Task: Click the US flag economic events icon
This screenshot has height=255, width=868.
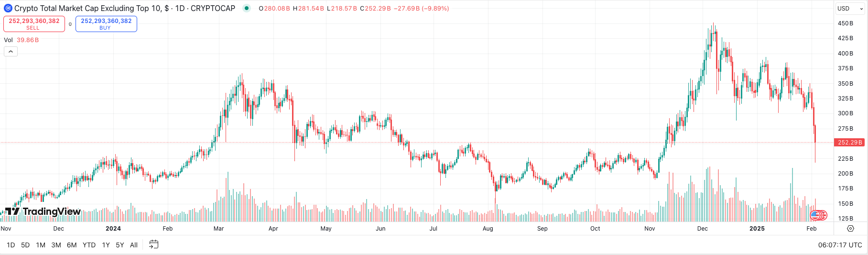Action: [x=815, y=215]
